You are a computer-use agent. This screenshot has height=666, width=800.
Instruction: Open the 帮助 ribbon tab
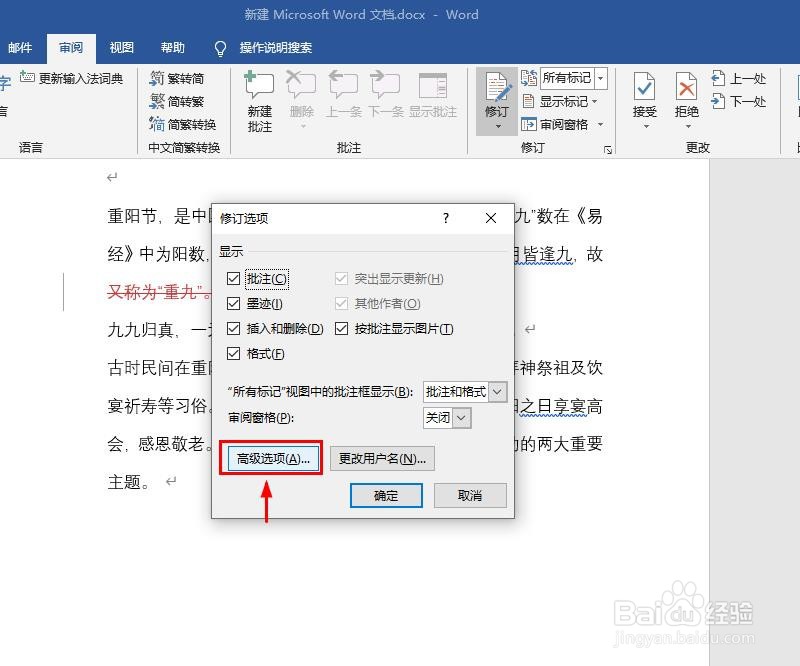[171, 47]
